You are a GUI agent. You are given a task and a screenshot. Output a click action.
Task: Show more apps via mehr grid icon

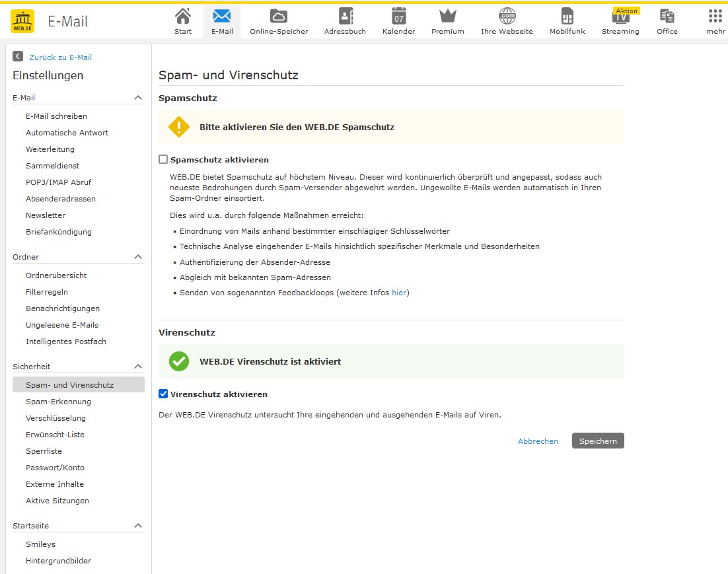click(715, 17)
